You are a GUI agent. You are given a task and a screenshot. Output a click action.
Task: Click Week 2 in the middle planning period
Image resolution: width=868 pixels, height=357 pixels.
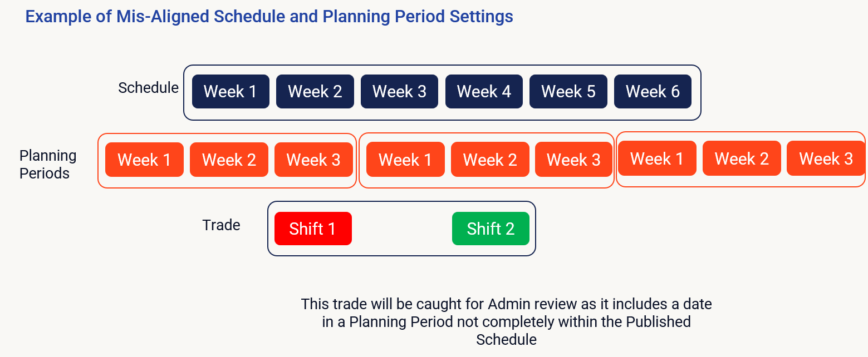(490, 160)
